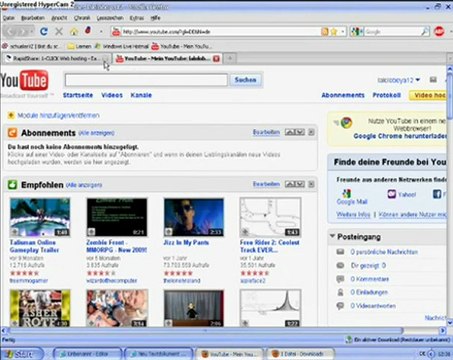The width and height of the screenshot is (453, 360).
Task: Open the Protokoll link
Action: [x=386, y=95]
